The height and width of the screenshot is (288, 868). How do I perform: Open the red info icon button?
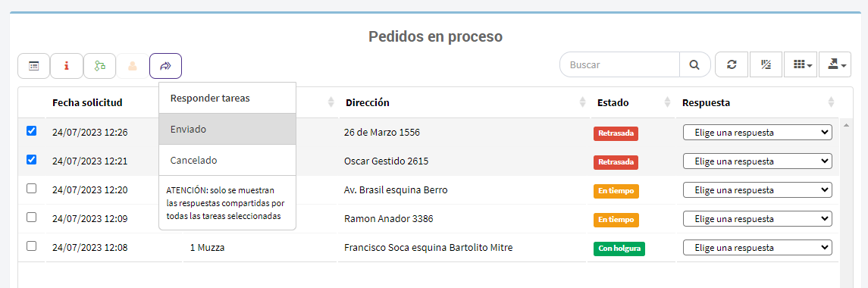click(x=67, y=66)
